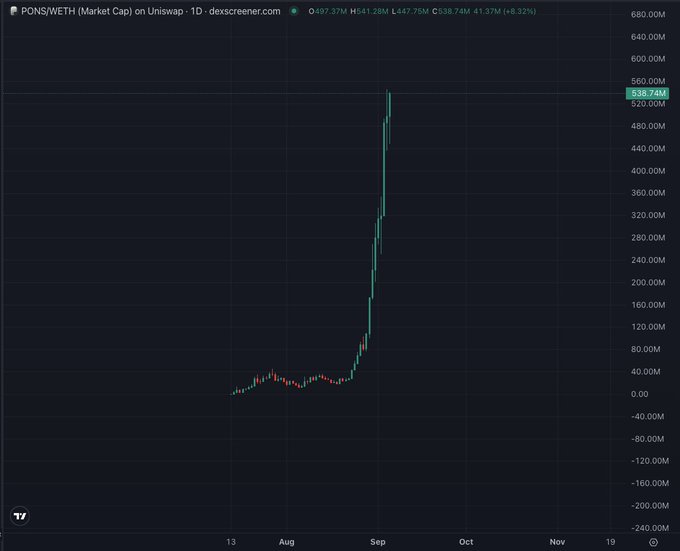Select the current price label 538.74M
This screenshot has width=680, height=551.
[647, 93]
